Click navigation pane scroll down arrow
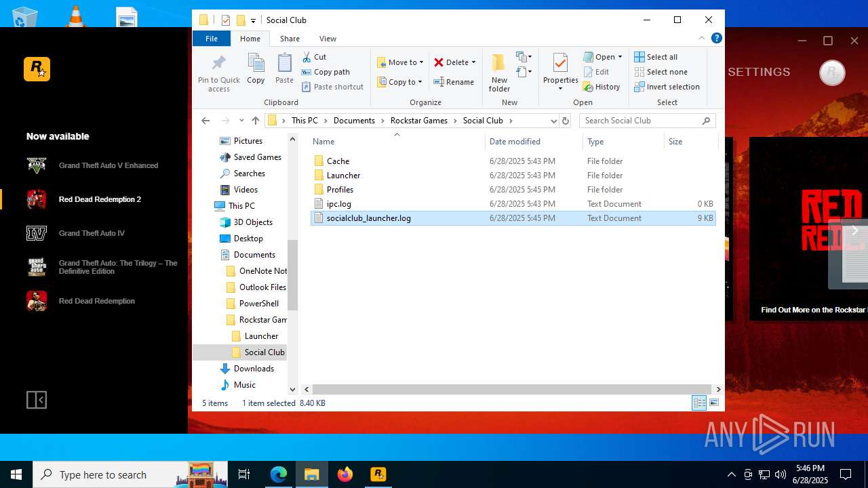Screen dimensions: 868x488 point(293,390)
